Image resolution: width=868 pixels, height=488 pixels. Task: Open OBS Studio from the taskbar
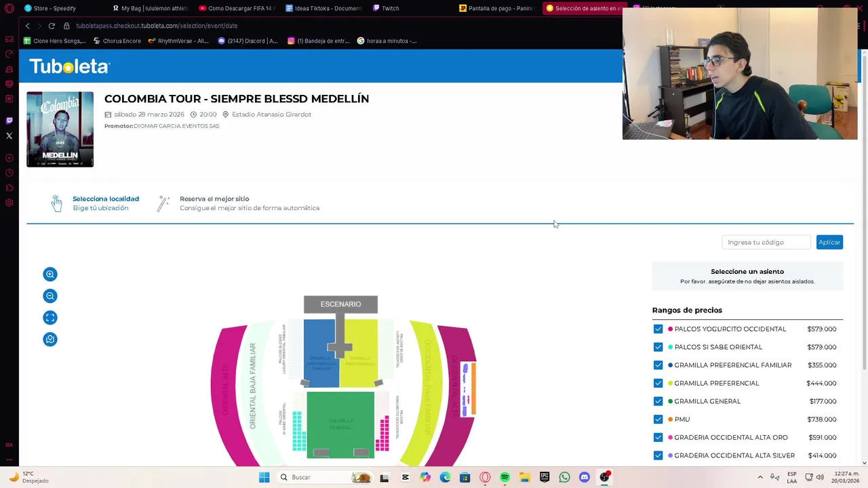[604, 477]
